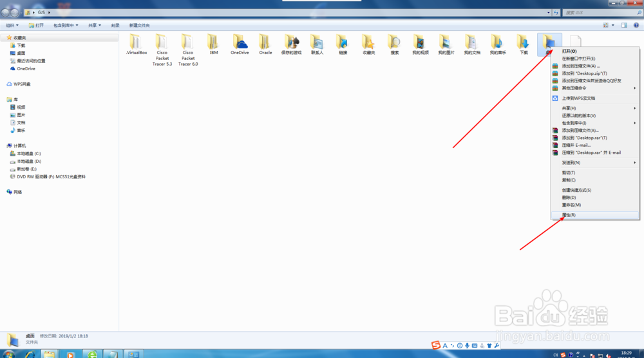Select the 我的音乐 folder

point(498,44)
